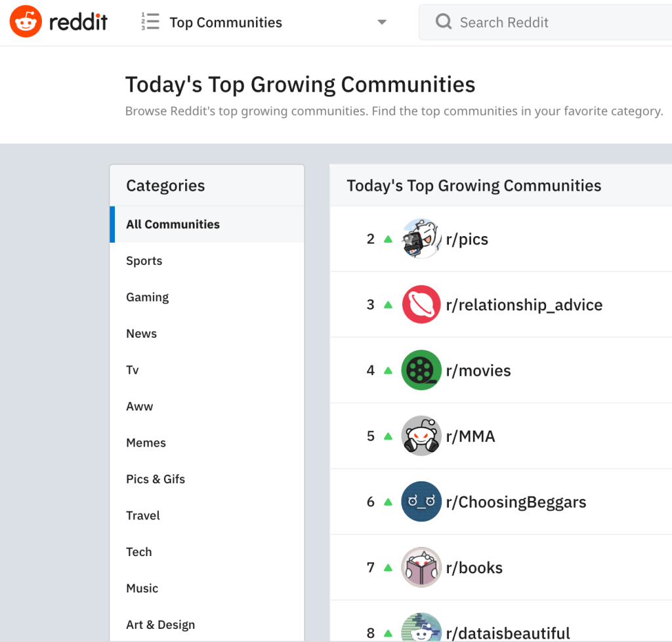Open the r/books community avatar
This screenshot has height=642, width=672.
click(x=421, y=567)
